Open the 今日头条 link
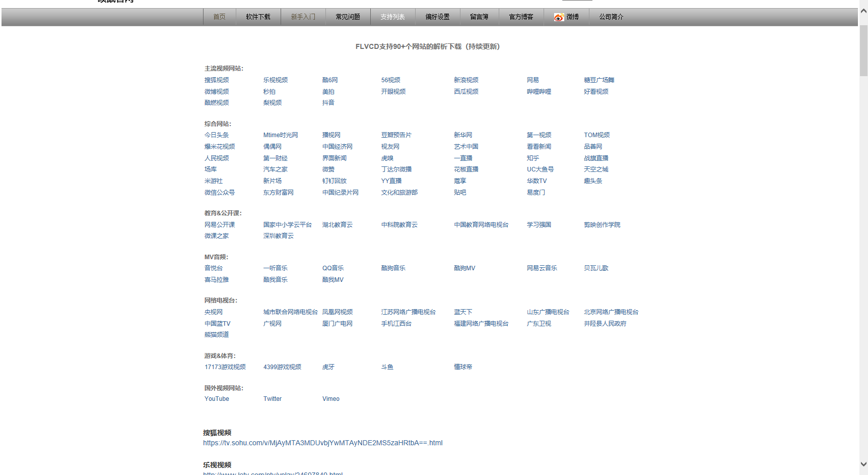This screenshot has height=475, width=868. click(x=217, y=135)
